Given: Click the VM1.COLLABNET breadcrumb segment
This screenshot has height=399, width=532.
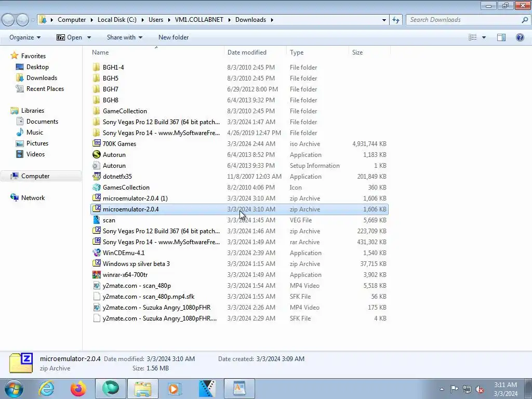Looking at the screenshot, I should (x=199, y=20).
